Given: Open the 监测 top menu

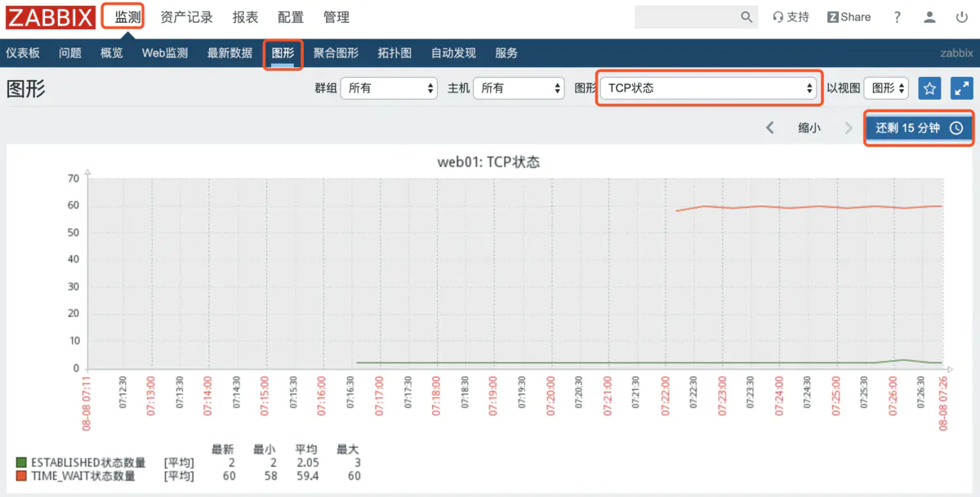Looking at the screenshot, I should coord(128,17).
